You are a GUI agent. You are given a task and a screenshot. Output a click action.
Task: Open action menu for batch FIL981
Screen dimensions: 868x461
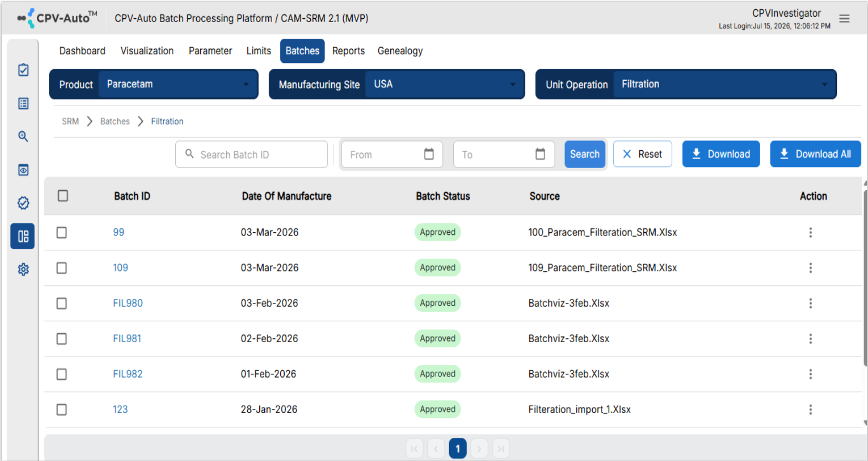coord(811,338)
